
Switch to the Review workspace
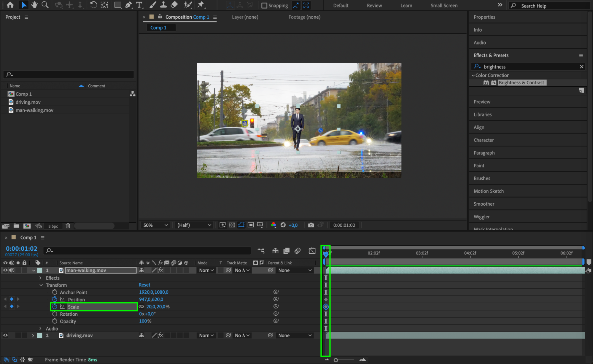374,6
